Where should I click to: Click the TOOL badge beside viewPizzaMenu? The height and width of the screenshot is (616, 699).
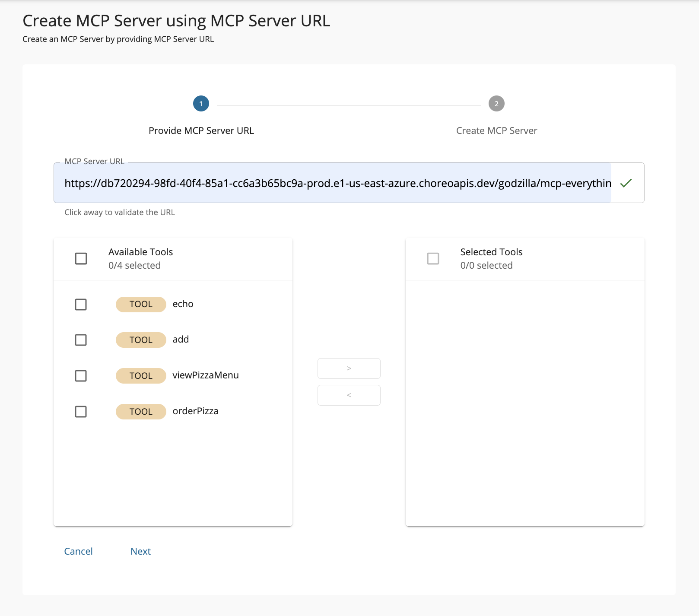click(x=141, y=376)
